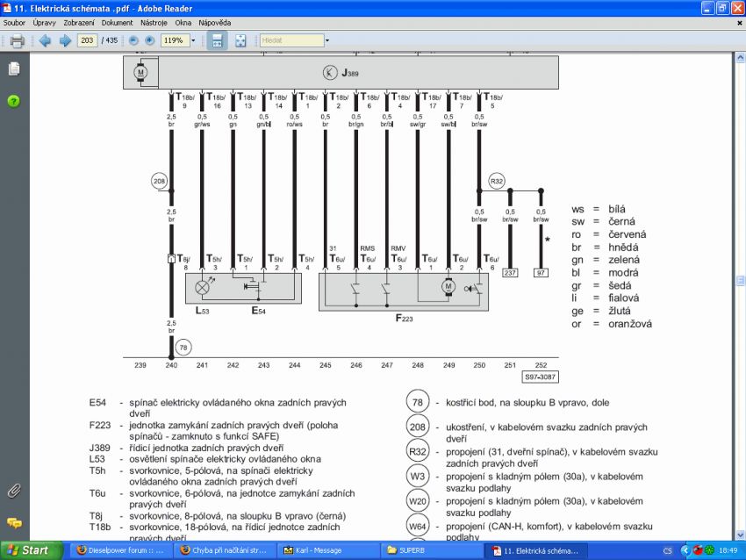Open the green help icon panel
Screen dimensions: 746x560
[13, 101]
